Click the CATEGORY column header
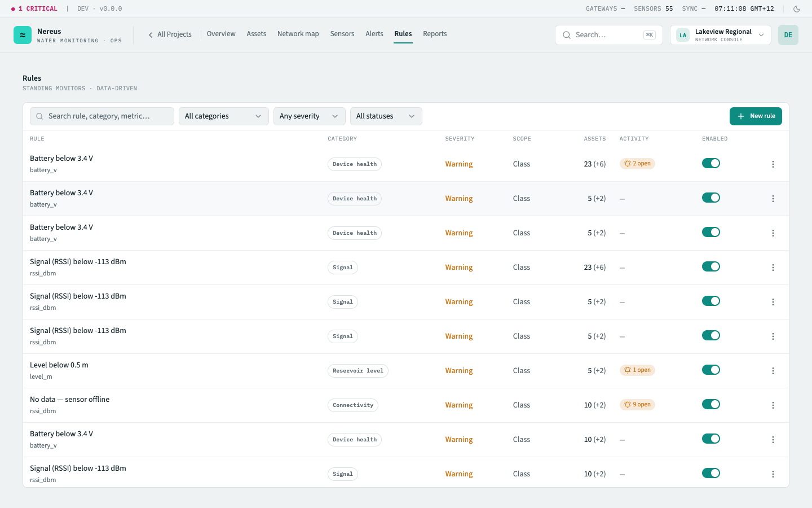The height and width of the screenshot is (508, 812). pyautogui.click(x=342, y=139)
